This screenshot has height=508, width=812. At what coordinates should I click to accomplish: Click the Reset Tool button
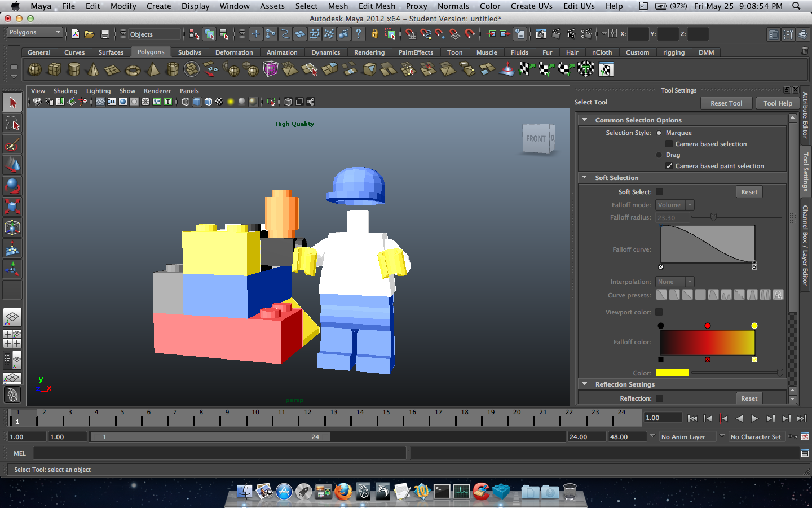[x=726, y=103]
